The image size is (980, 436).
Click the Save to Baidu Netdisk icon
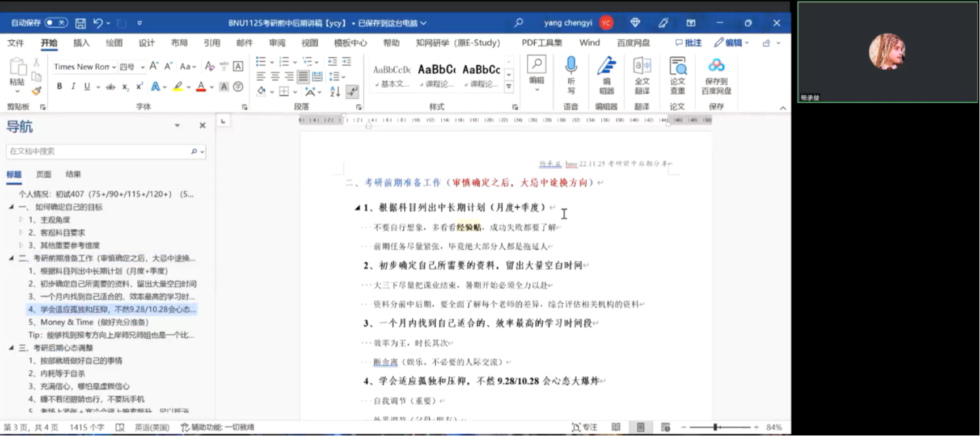tap(716, 75)
